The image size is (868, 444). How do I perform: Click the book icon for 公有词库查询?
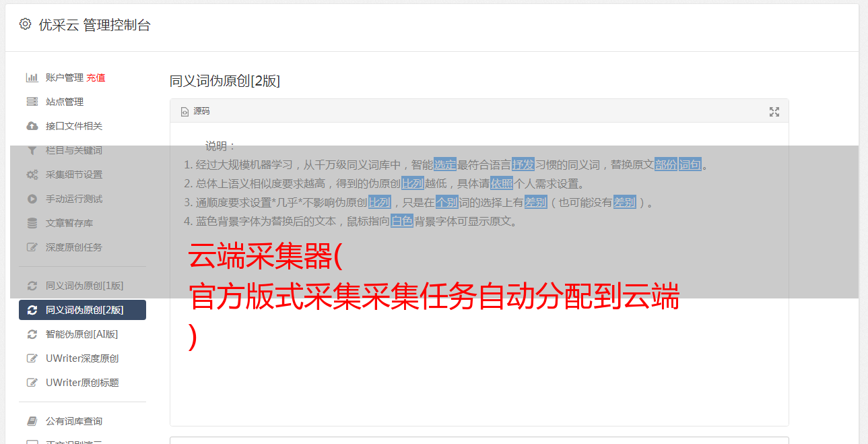pos(32,421)
